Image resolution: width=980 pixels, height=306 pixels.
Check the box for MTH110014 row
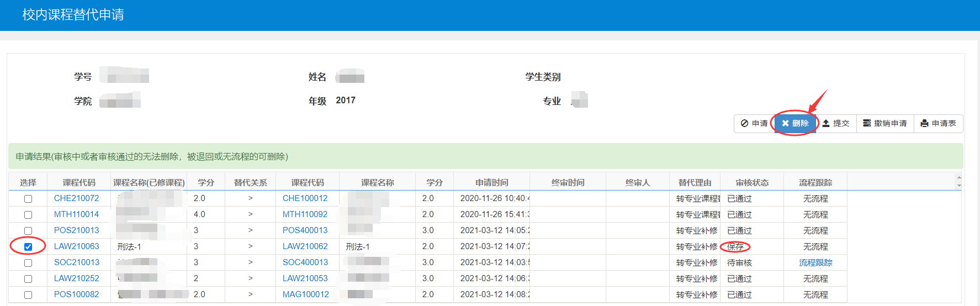coord(28,215)
